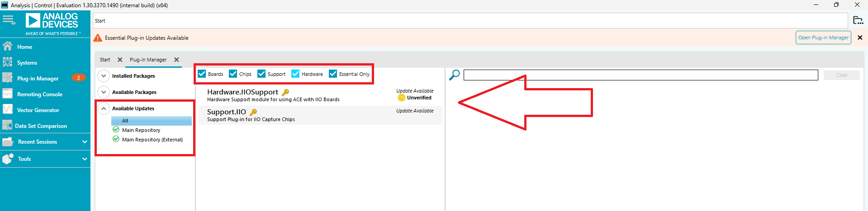The image size is (868, 211).
Task: Click the plug-in search input field
Action: click(x=641, y=75)
